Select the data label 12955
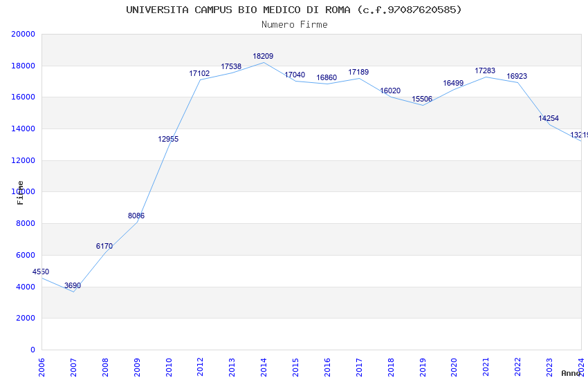Viewport: 588px width, 380px height. (168, 140)
